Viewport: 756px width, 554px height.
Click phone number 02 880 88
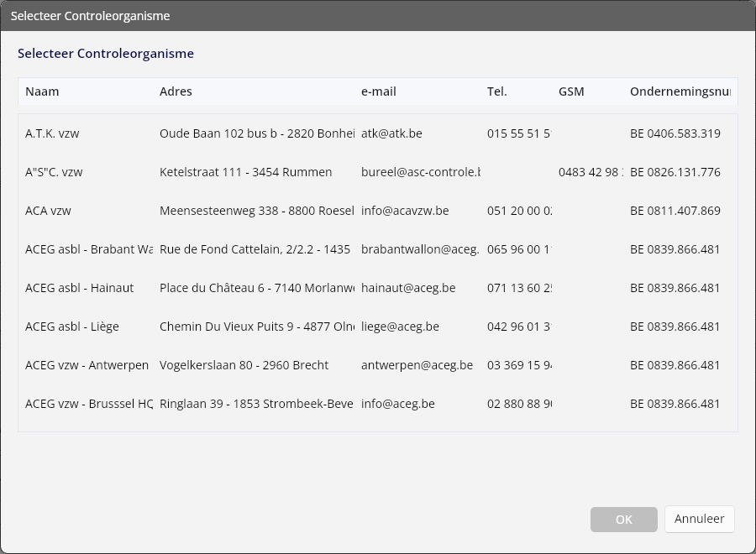pos(519,403)
